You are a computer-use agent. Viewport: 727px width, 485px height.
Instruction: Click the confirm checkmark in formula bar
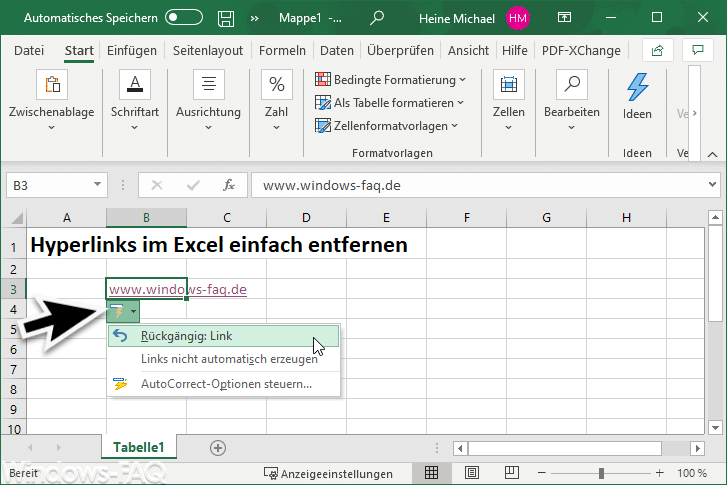[193, 185]
